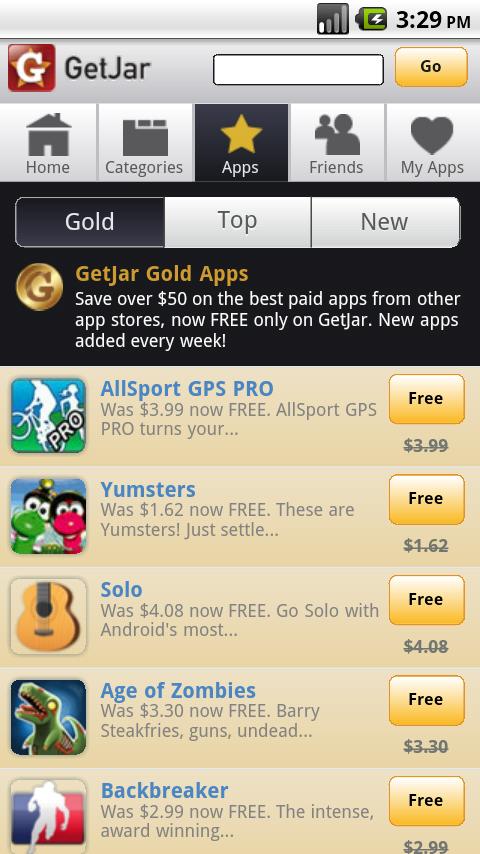This screenshot has height=854, width=480.
Task: Switch to the New apps segment
Action: click(x=385, y=222)
